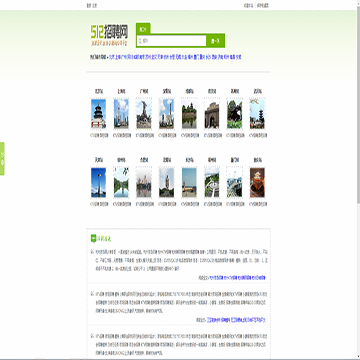Click the first blue city link in hot-cities row
The height and width of the screenshot is (360, 360).
tap(111, 57)
